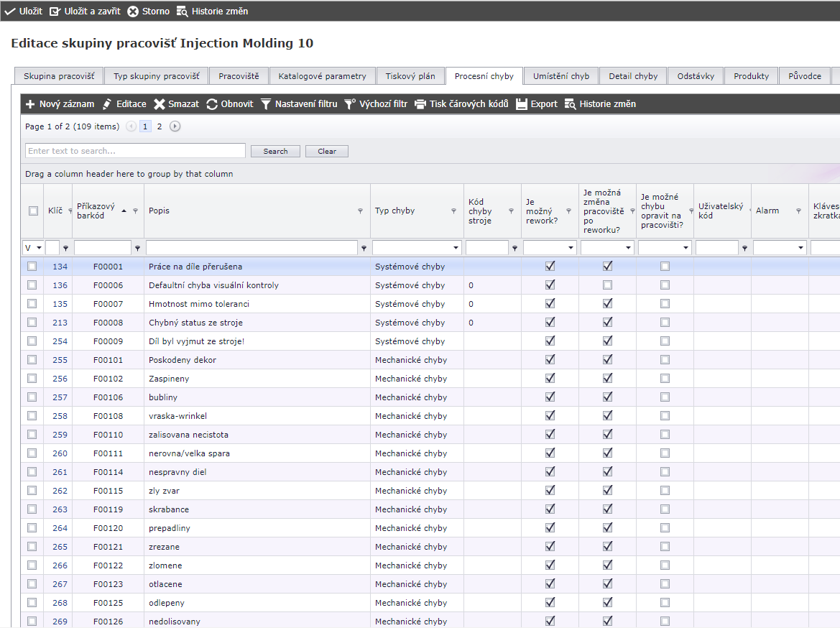Toggle the select-all checkbox in header

pyautogui.click(x=32, y=211)
